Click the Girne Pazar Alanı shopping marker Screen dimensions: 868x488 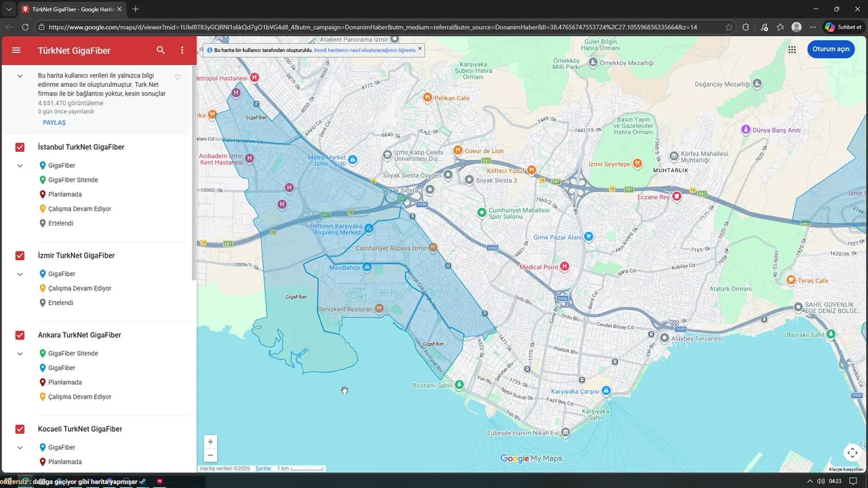(589, 237)
